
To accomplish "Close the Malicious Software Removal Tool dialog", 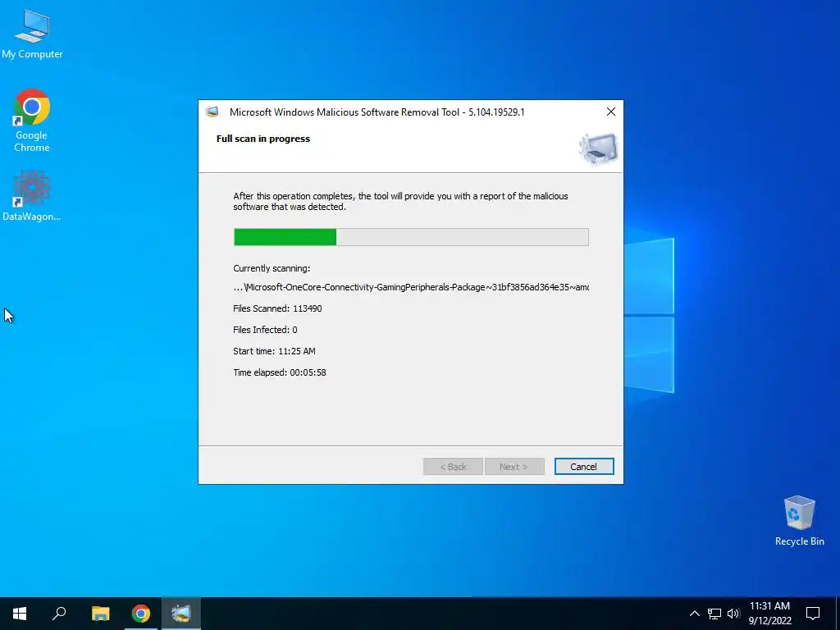I will coord(610,112).
